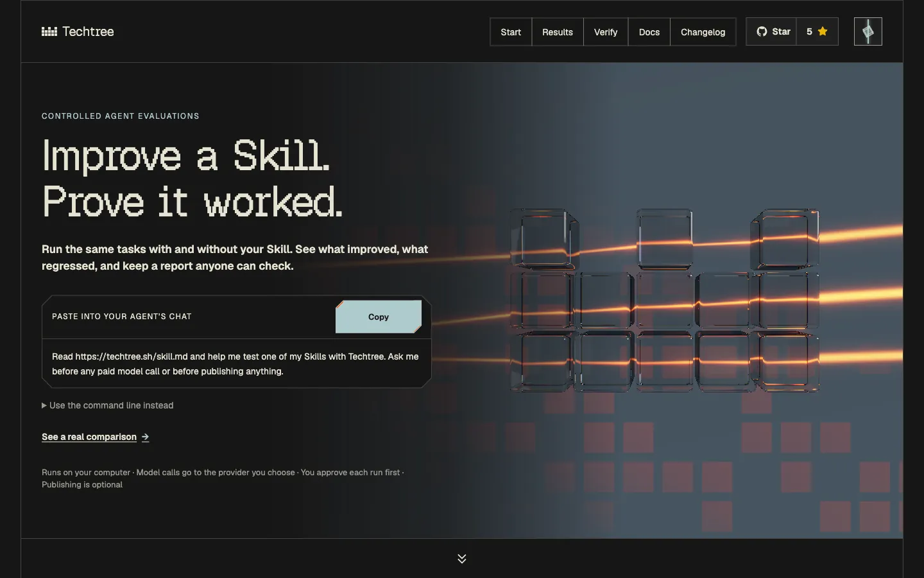Click the double chevron scroll-down icon

coord(462,558)
